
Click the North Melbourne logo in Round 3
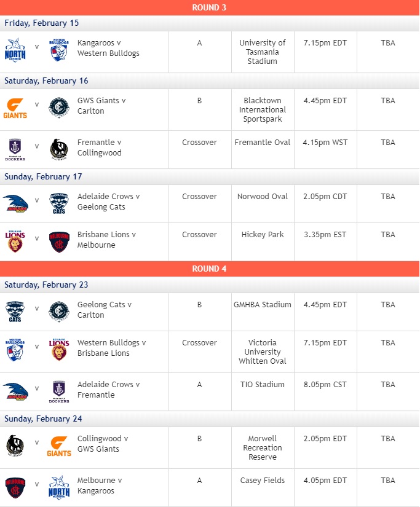coord(15,50)
